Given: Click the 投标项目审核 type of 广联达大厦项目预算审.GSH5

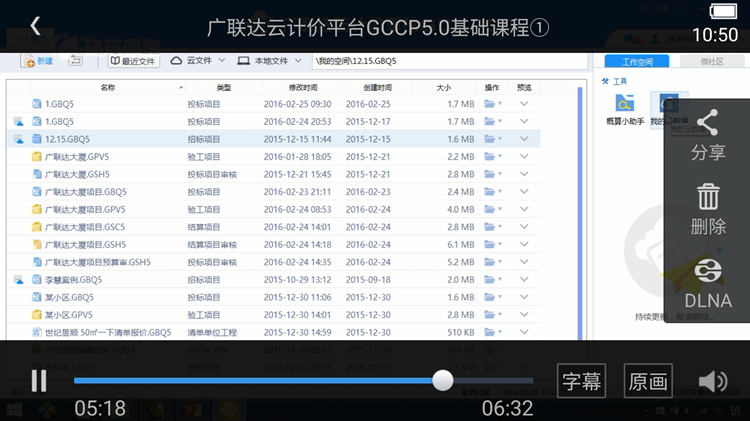Looking at the screenshot, I should click(x=212, y=262).
